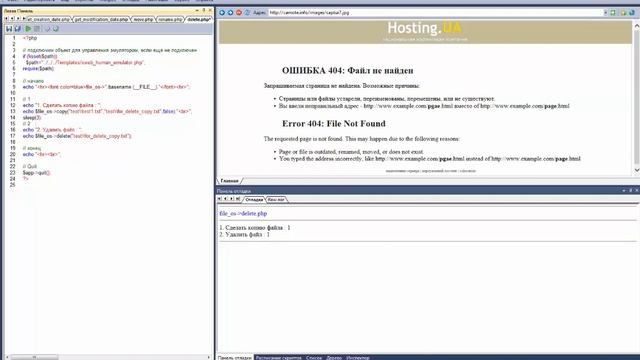Click browser page vertical scrollbar down arrow
Viewport: 640px width, 360px height.
click(x=636, y=170)
